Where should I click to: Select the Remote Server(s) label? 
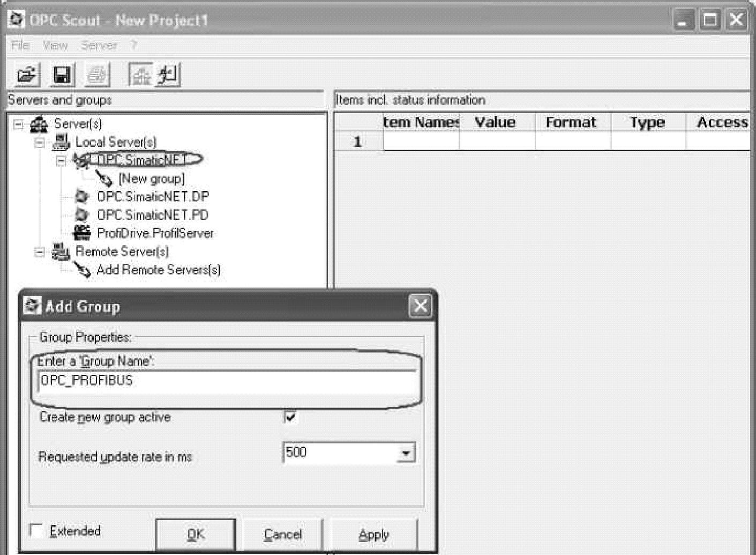click(x=122, y=251)
